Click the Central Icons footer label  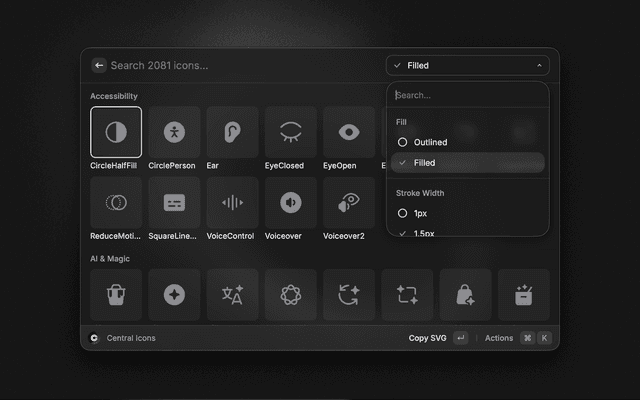(131, 338)
